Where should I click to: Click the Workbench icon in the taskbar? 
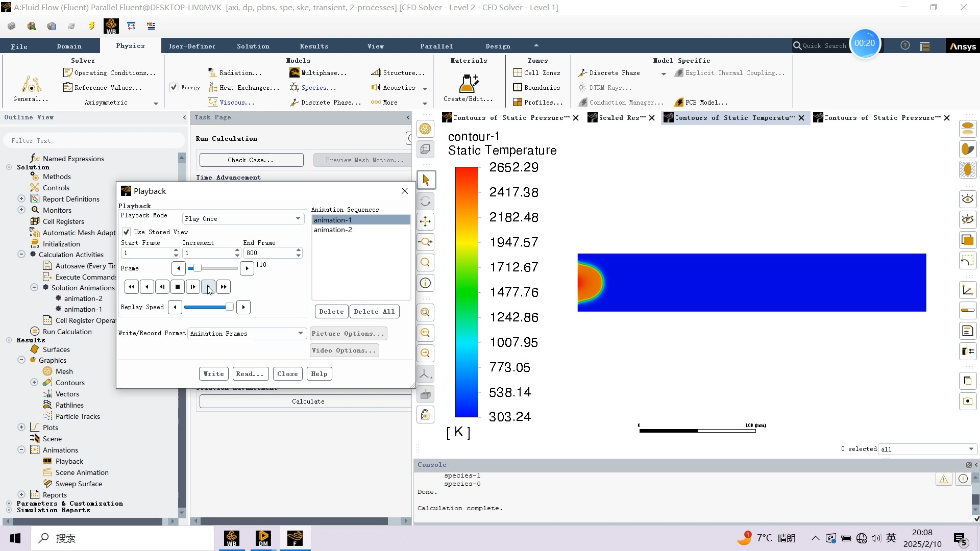[232, 538]
